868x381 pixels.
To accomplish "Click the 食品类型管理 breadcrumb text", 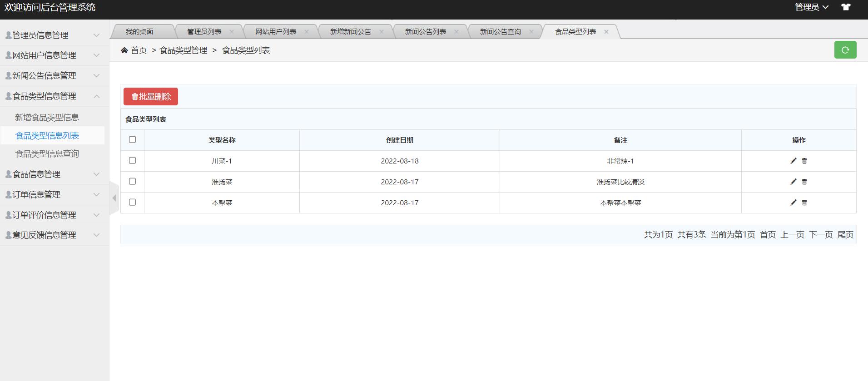I will click(184, 50).
